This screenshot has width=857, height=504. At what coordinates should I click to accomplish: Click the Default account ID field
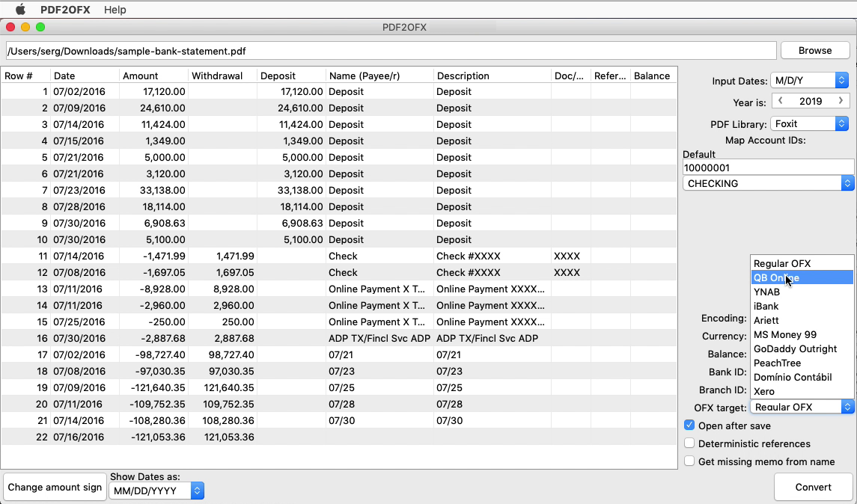[768, 167]
